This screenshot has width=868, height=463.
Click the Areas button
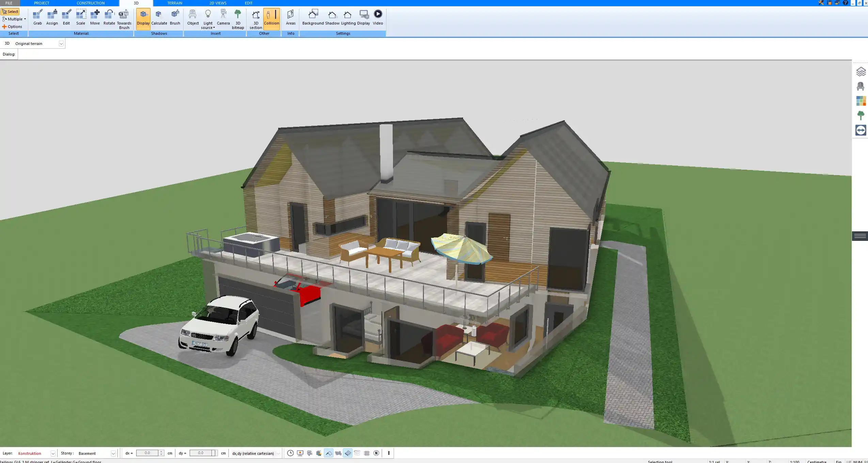pos(290,17)
